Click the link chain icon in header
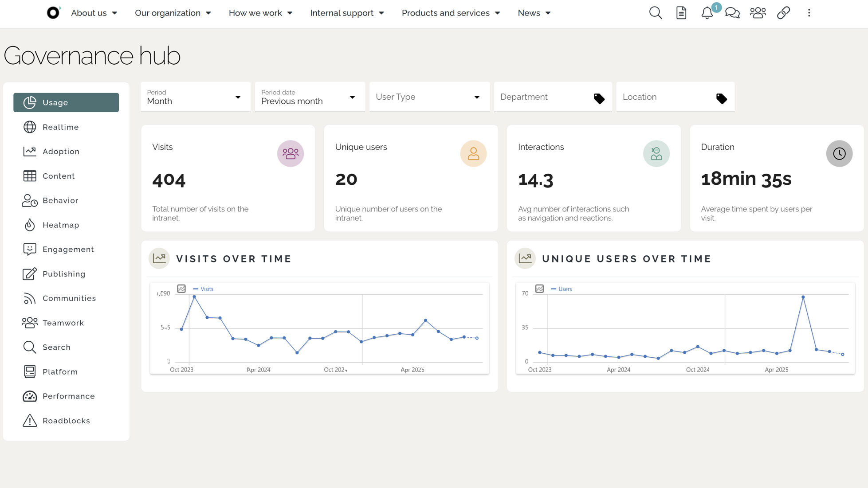This screenshot has height=488, width=868. pyautogui.click(x=784, y=13)
